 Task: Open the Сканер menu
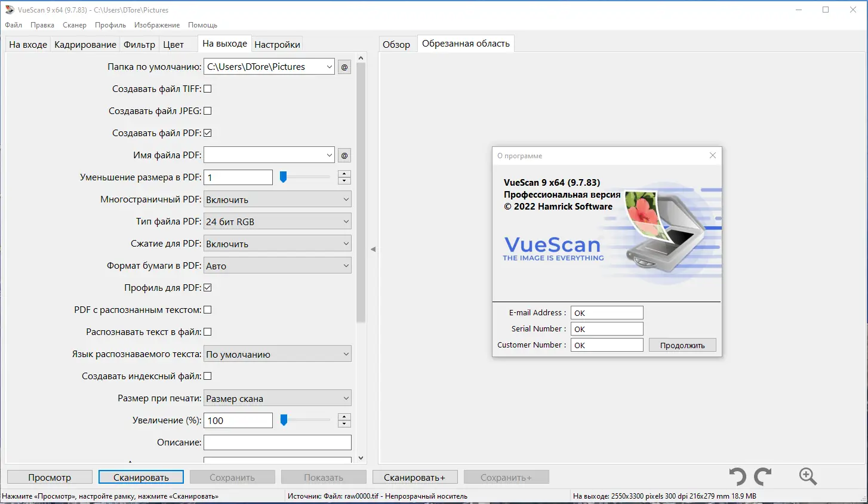pyautogui.click(x=75, y=25)
